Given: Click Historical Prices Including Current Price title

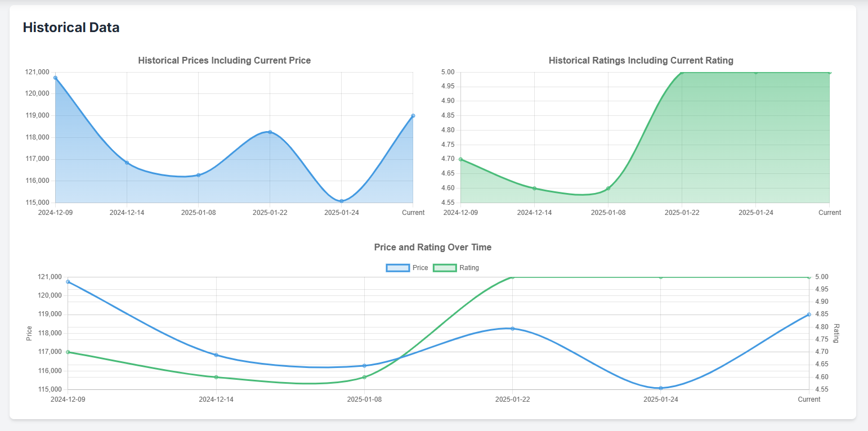Looking at the screenshot, I should click(224, 60).
